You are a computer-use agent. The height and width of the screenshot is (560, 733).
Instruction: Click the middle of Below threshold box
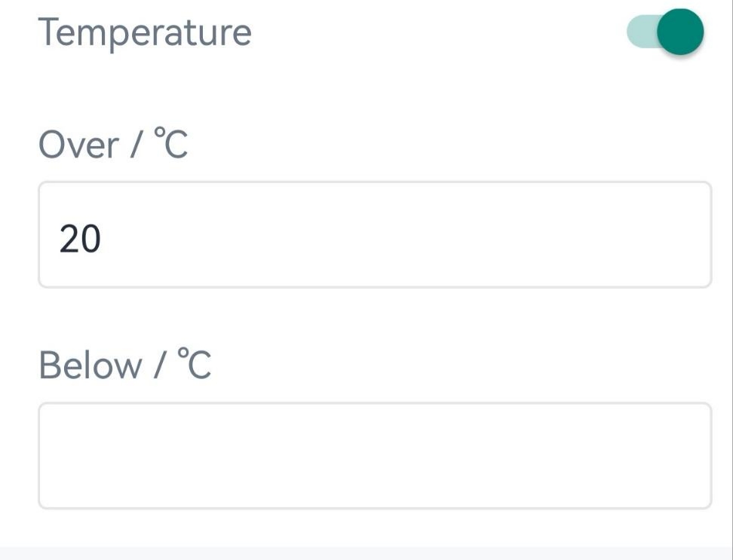click(375, 455)
